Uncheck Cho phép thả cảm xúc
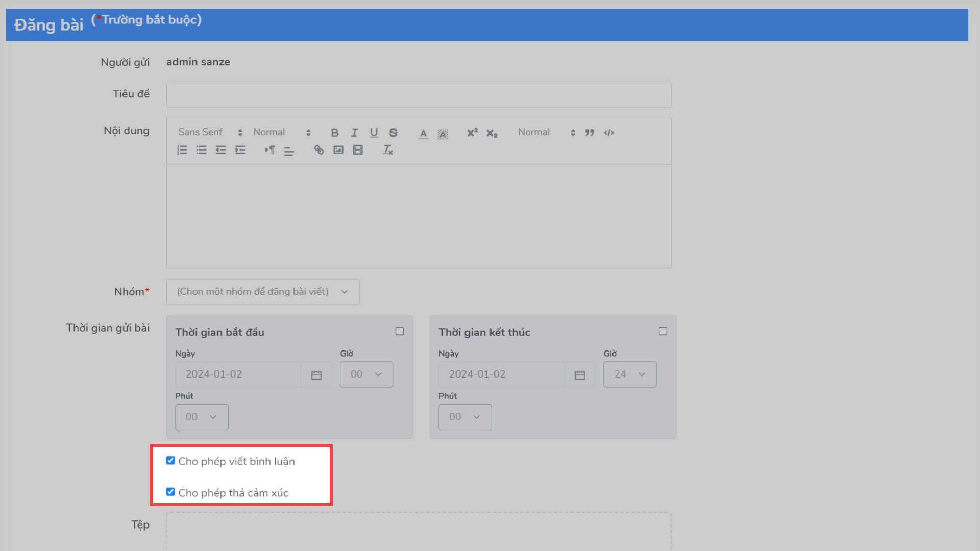This screenshot has height=551, width=980. pyautogui.click(x=170, y=492)
